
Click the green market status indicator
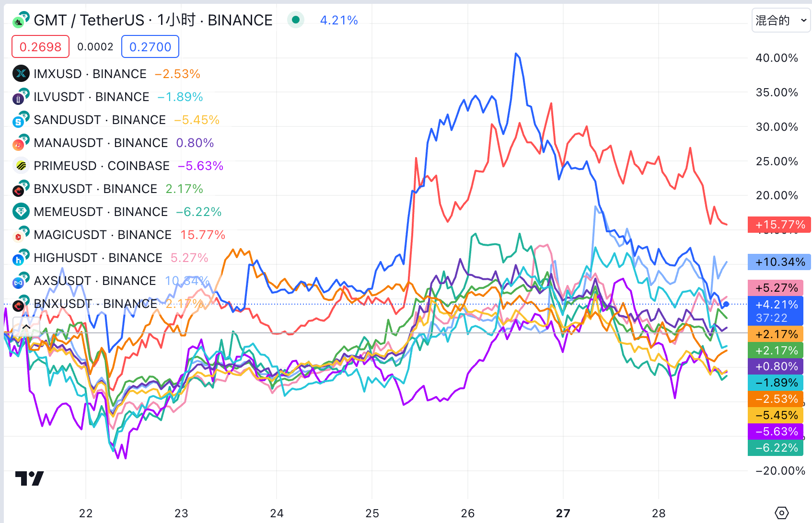pos(296,20)
